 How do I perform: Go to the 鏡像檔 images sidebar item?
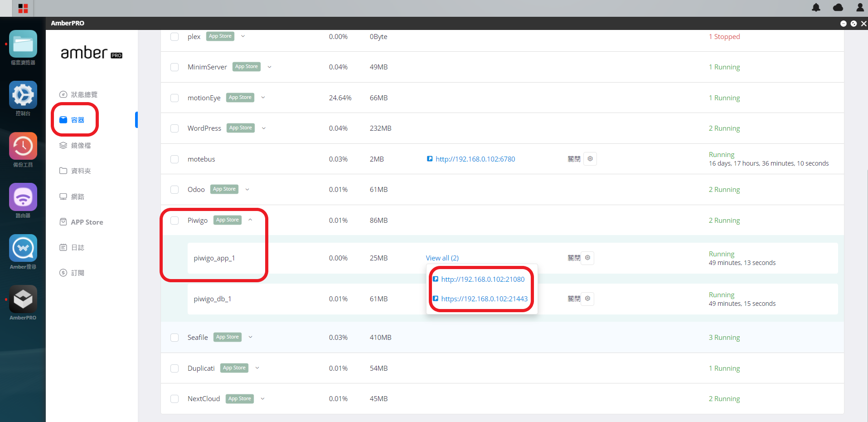tap(75, 145)
